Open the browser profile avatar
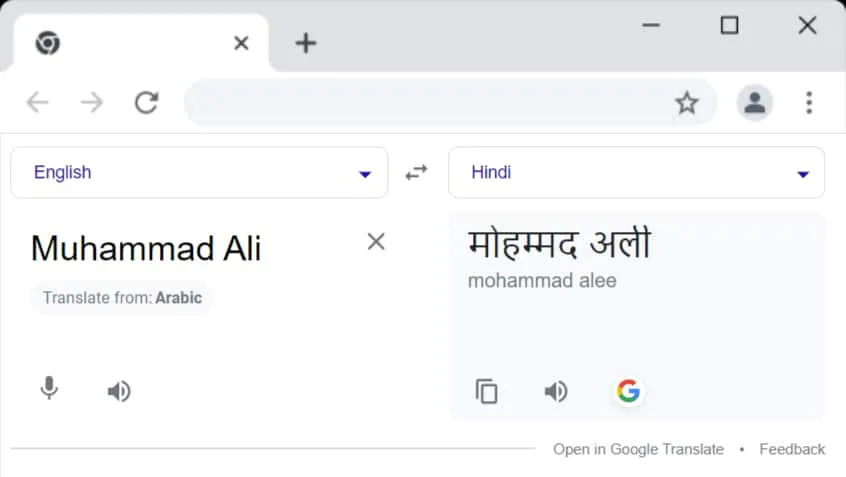846x477 pixels. [x=754, y=103]
